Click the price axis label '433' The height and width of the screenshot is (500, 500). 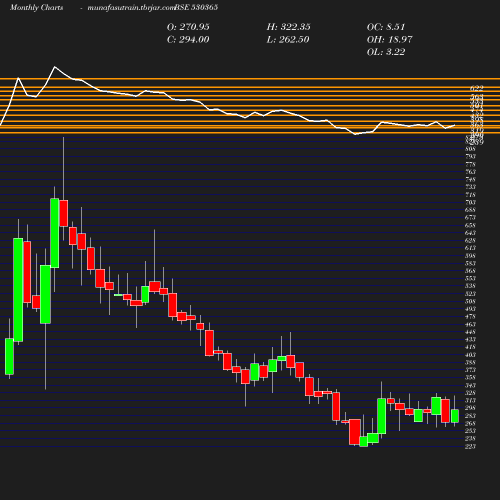[470, 339]
